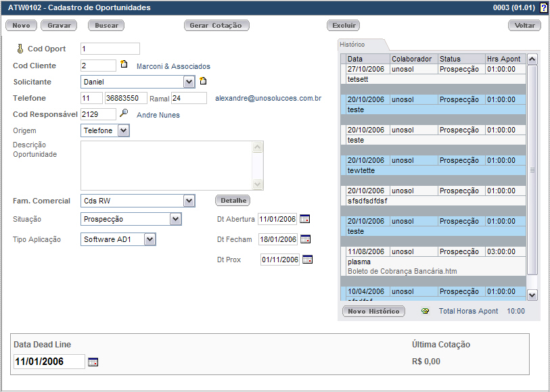Expand the Solicitante dropdown
Image resolution: width=550 pixels, height=392 pixels.
coord(189,82)
